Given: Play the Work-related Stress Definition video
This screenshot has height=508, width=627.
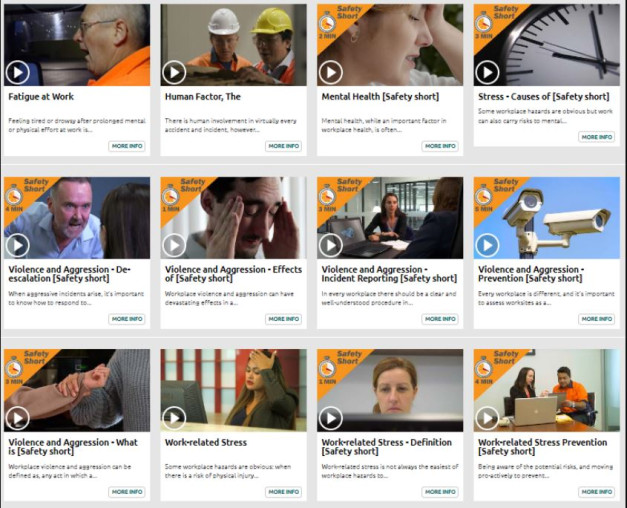Looking at the screenshot, I should click(331, 418).
